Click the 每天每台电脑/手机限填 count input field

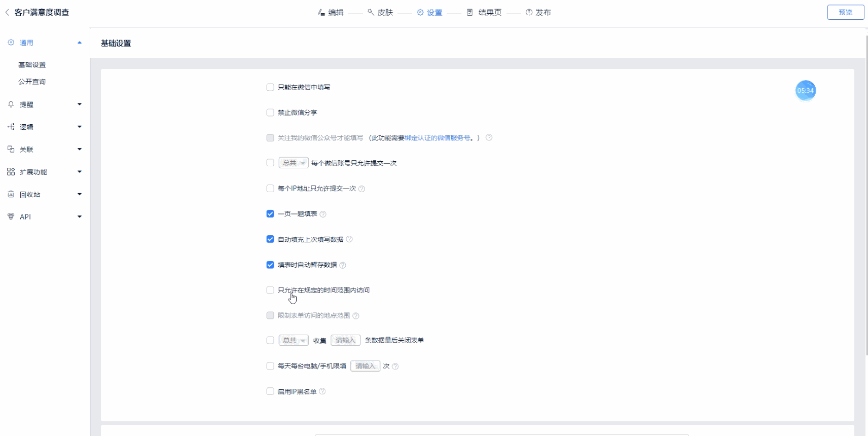point(365,366)
